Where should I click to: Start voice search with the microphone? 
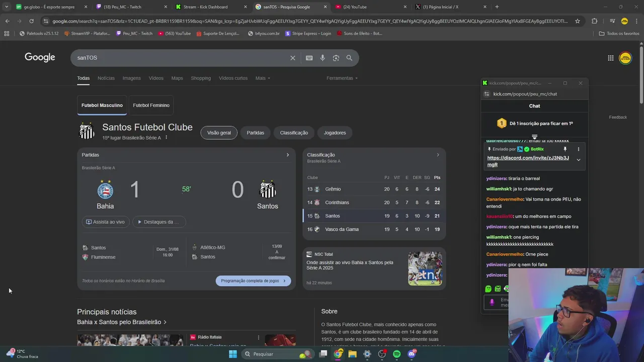click(323, 58)
